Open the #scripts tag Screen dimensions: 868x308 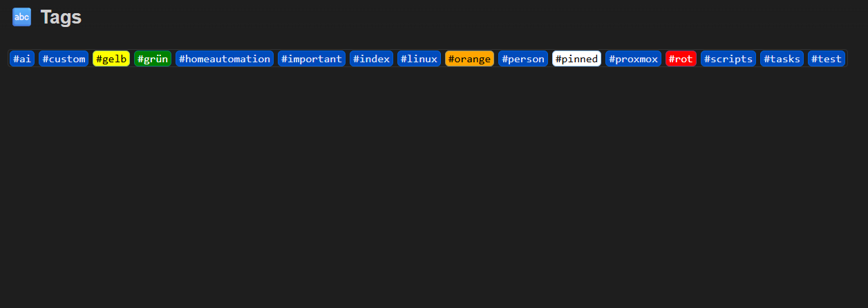tap(728, 59)
